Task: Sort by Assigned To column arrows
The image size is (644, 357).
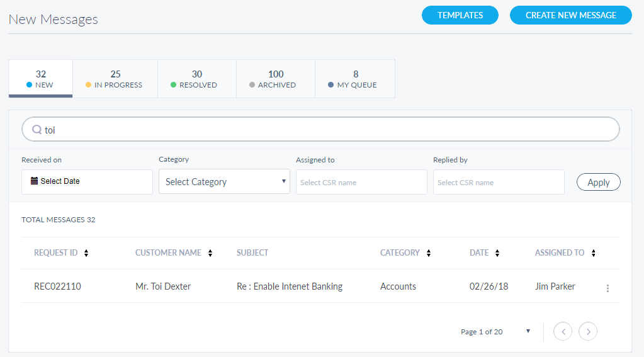Action: [x=594, y=253]
